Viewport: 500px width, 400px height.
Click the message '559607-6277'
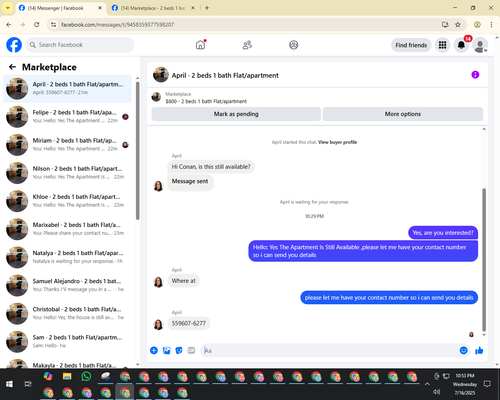189,323
